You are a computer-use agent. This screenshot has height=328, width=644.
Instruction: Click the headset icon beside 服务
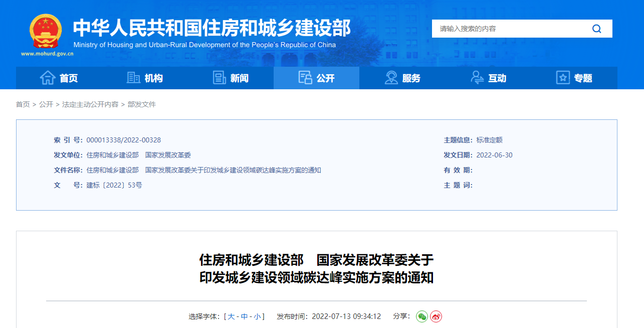pos(391,78)
